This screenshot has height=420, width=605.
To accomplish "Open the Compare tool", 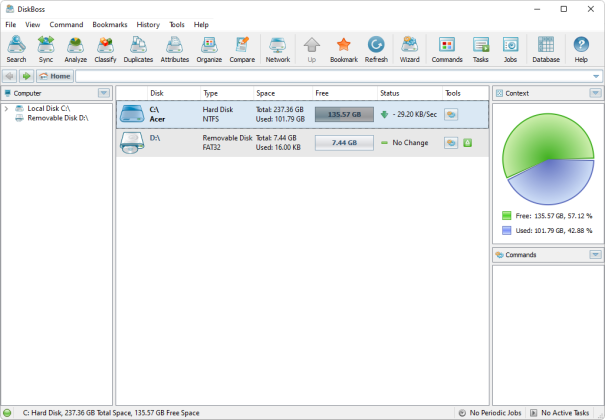I will point(242,49).
